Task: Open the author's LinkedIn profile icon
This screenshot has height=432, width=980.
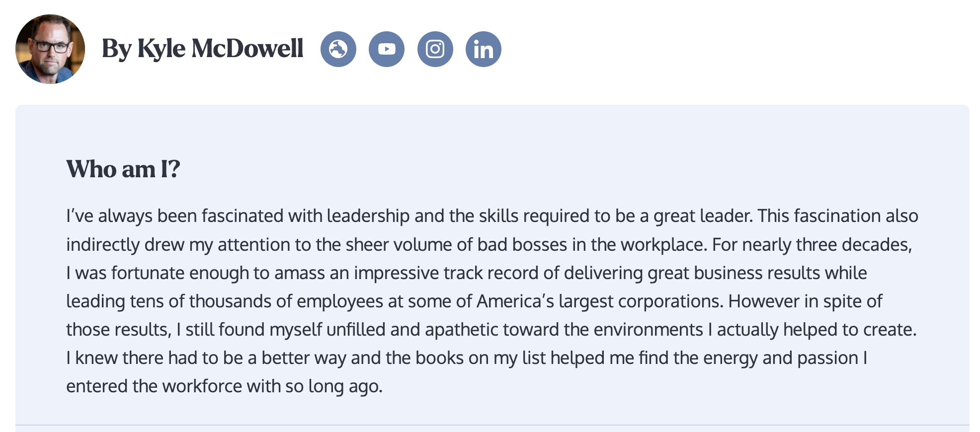Action: click(x=484, y=49)
